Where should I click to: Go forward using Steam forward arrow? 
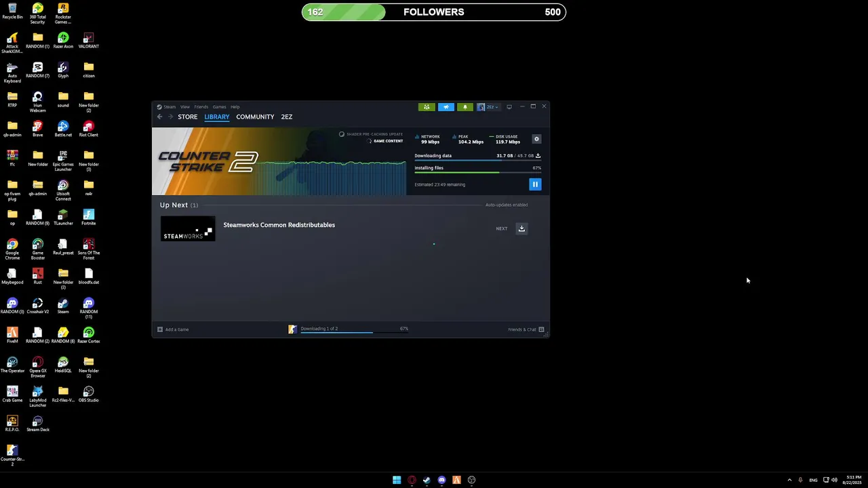point(170,117)
